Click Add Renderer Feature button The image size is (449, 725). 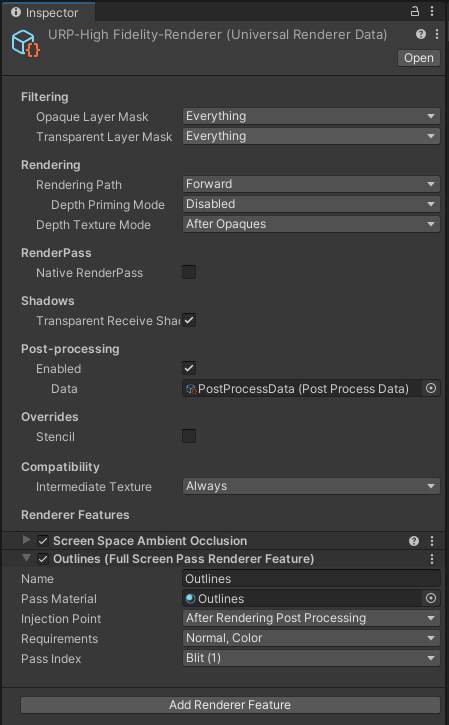coord(230,705)
